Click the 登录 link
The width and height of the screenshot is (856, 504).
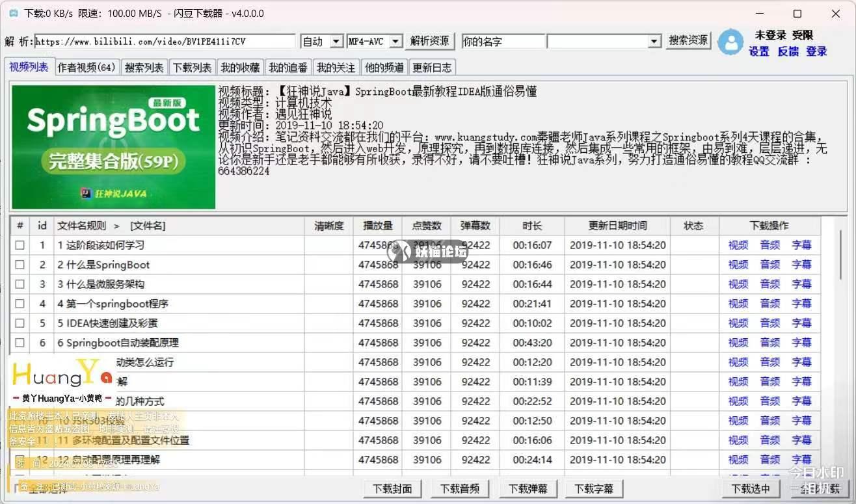[x=817, y=51]
